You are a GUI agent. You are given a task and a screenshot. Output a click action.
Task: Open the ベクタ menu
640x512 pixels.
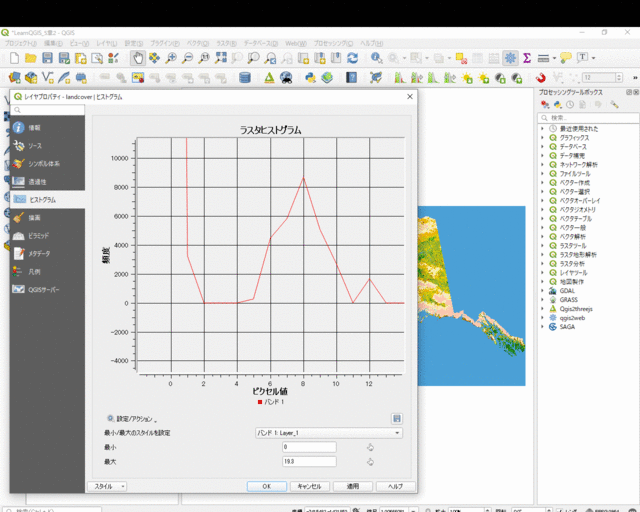point(198,43)
